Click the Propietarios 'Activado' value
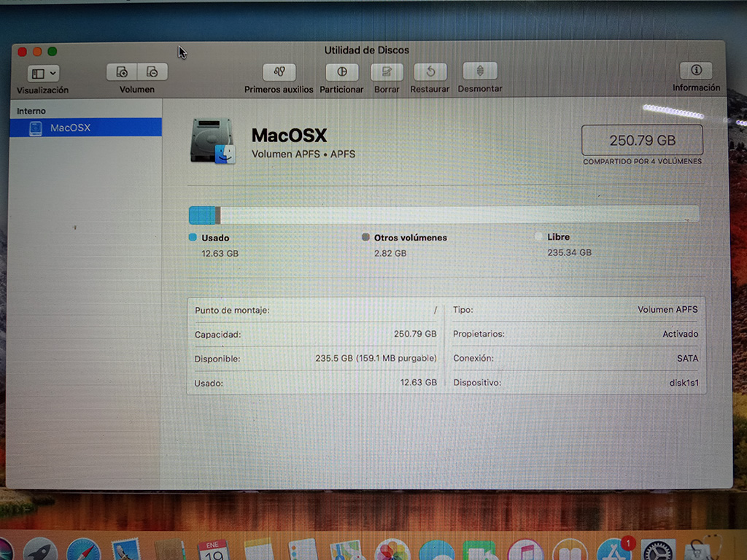The width and height of the screenshot is (747, 560). pos(681,334)
